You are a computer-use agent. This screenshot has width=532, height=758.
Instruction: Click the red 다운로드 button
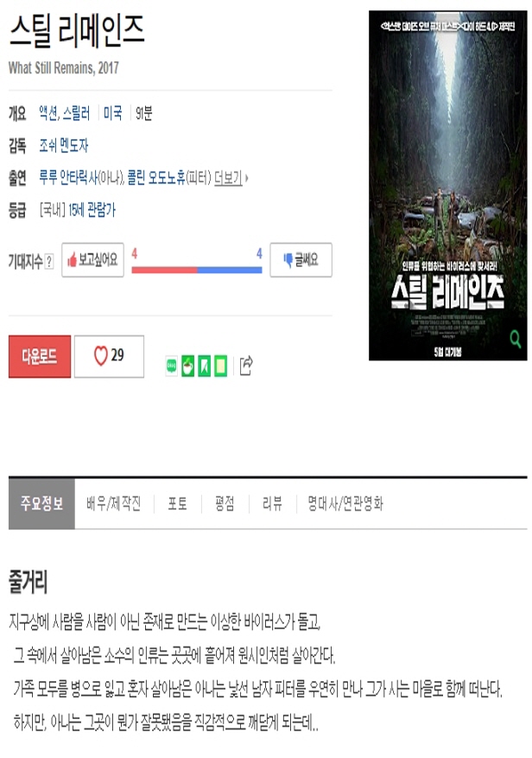[x=40, y=356]
